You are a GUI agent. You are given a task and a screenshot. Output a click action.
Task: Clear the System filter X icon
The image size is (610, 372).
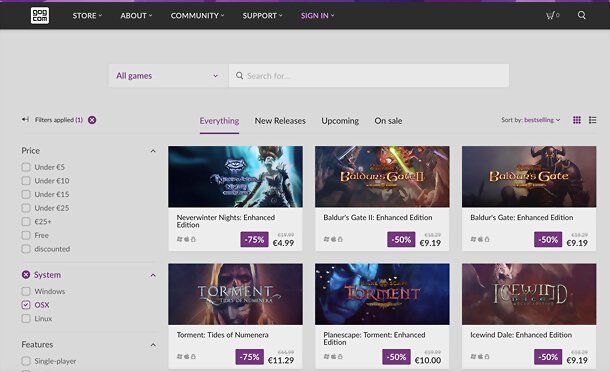26,275
